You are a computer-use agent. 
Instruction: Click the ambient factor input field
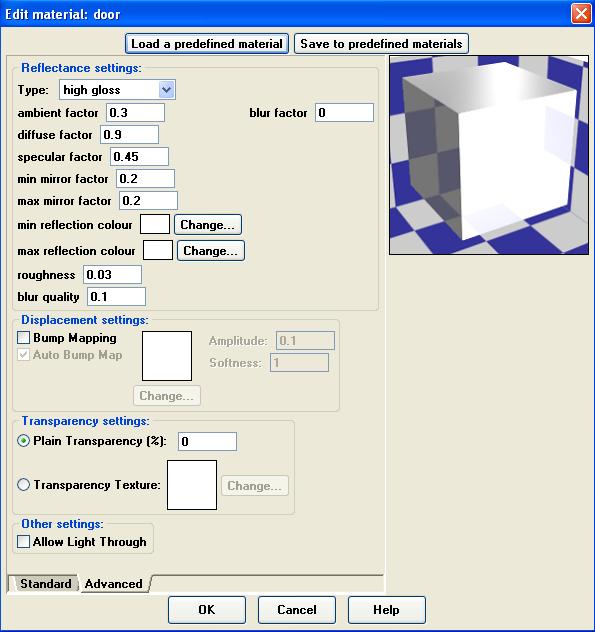click(x=135, y=112)
